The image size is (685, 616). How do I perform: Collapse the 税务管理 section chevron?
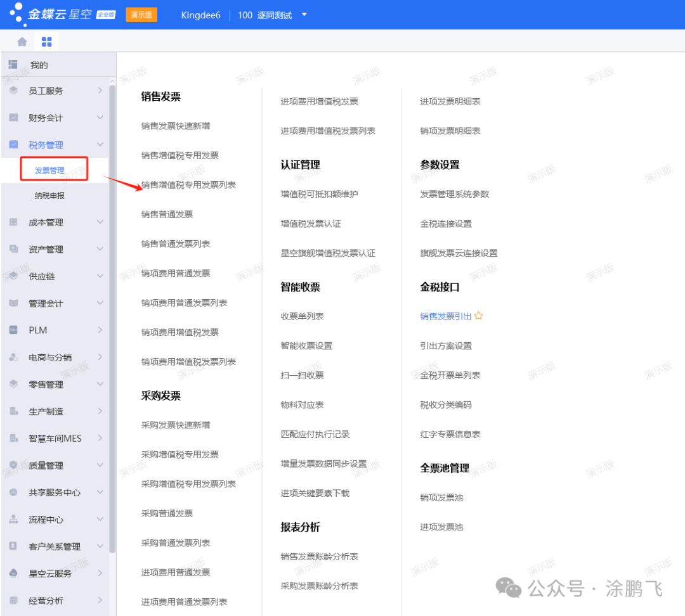pyautogui.click(x=100, y=145)
